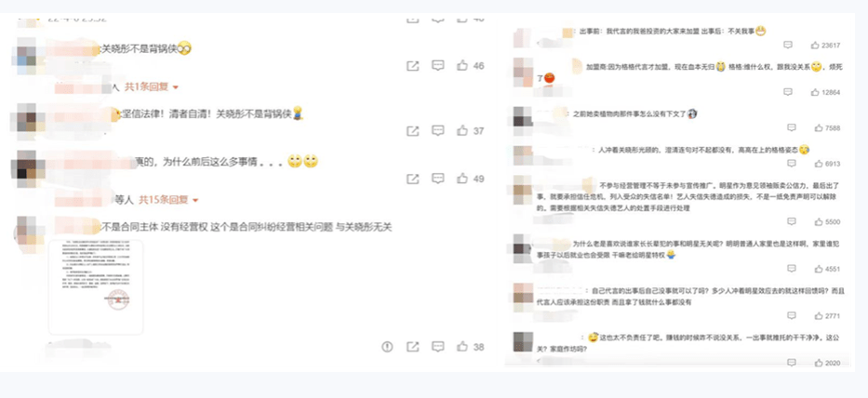Screen dimensions: 868x398
Task: Expand the 共15条回复 replies
Action: click(x=168, y=199)
